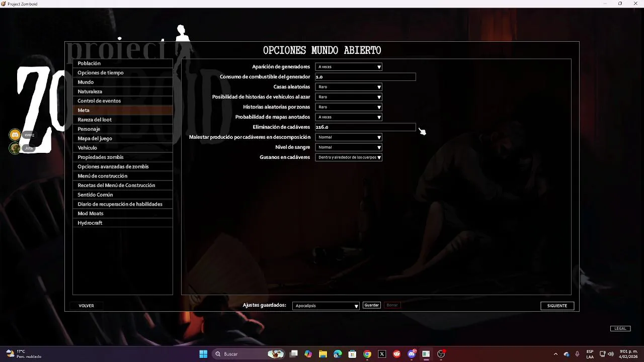Click the volume speaker tray icon
Screen dimensions: 644x362
click(611, 354)
